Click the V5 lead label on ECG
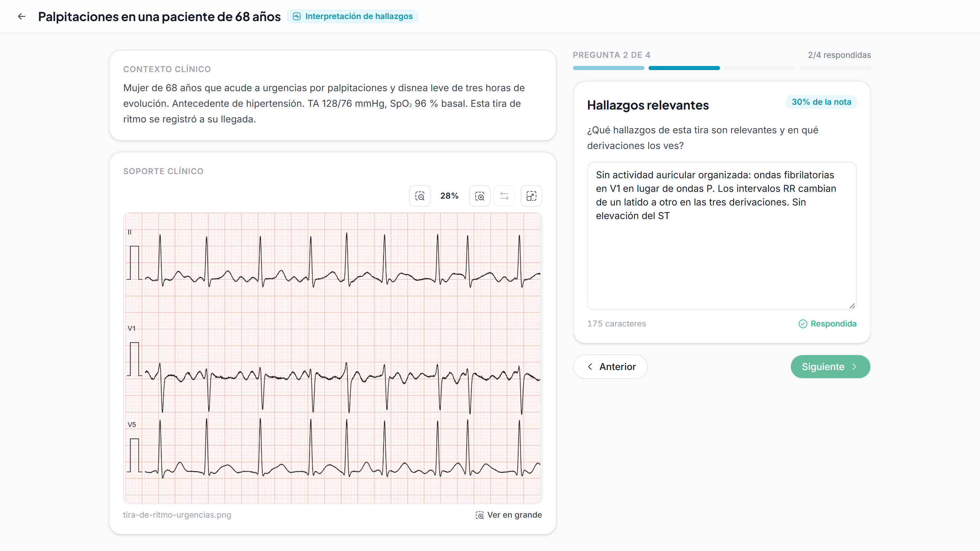The image size is (980, 551). click(132, 425)
